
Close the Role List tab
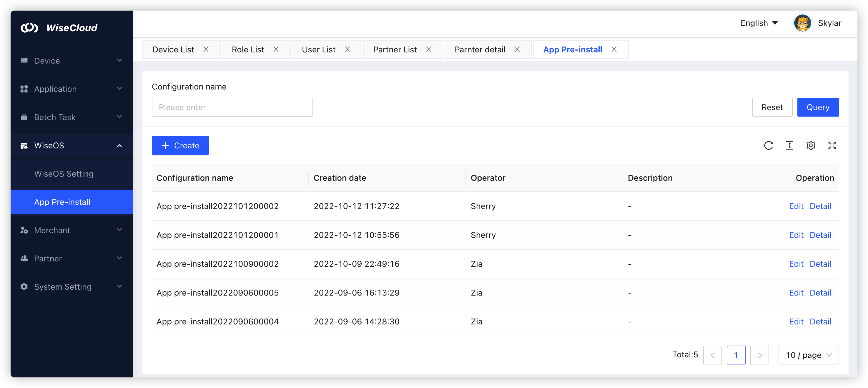point(276,49)
